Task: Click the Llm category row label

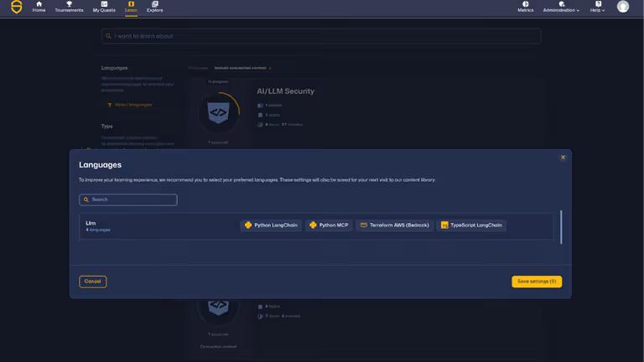Action: [91, 223]
